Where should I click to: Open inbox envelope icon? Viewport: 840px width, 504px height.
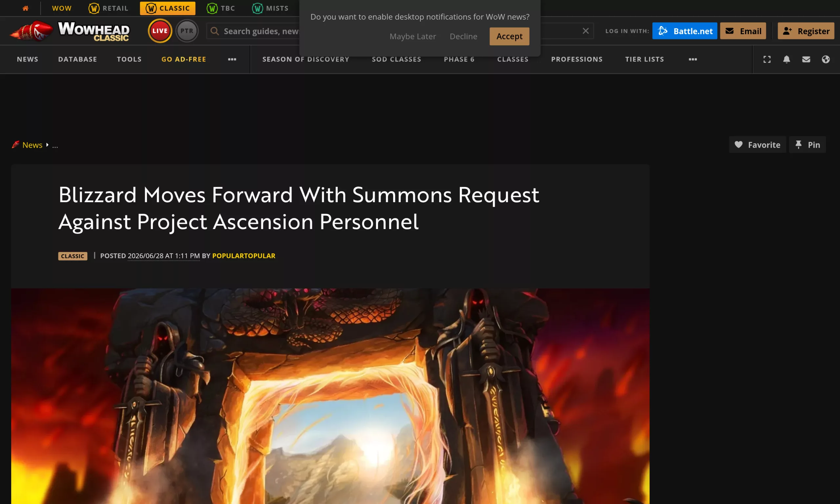[x=806, y=59]
